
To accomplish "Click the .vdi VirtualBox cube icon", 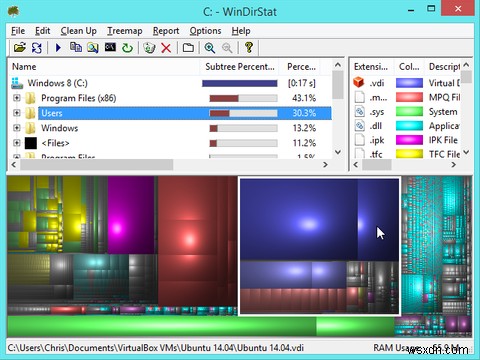I will click(x=359, y=82).
